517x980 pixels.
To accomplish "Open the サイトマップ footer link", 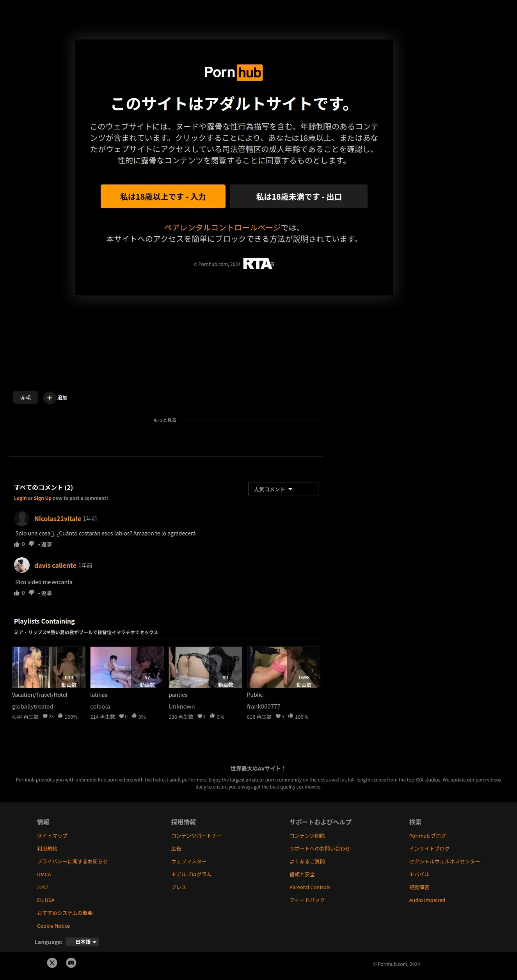I will coord(52,836).
